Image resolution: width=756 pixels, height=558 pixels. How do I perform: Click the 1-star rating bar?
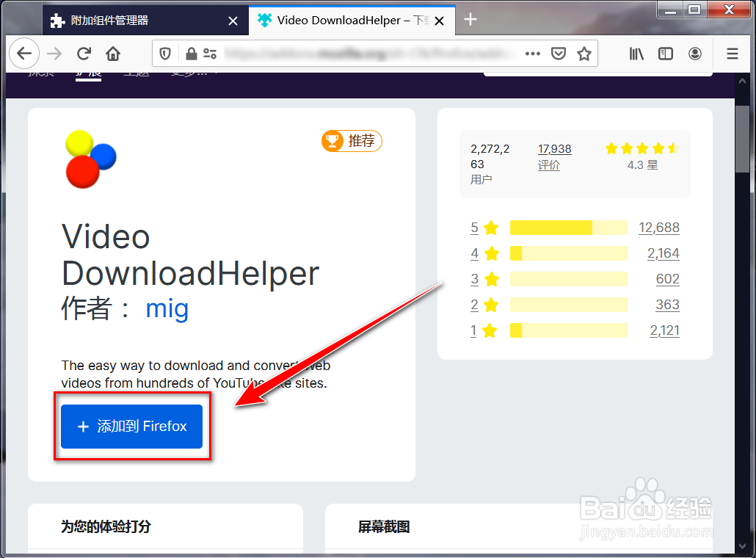(x=568, y=330)
